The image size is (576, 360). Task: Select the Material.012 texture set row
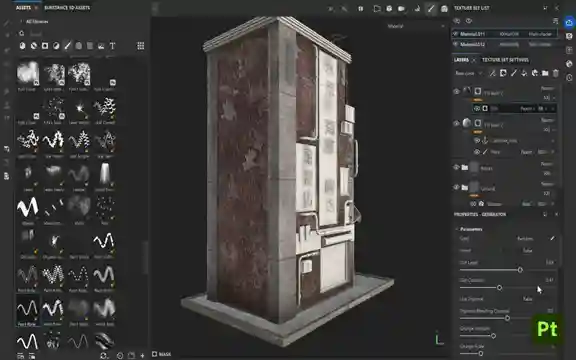pos(505,44)
